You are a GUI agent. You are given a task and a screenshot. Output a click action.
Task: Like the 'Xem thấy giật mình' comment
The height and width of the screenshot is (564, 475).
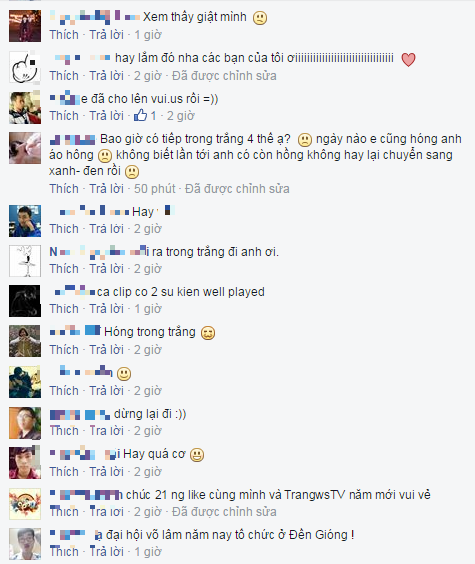pos(64,35)
